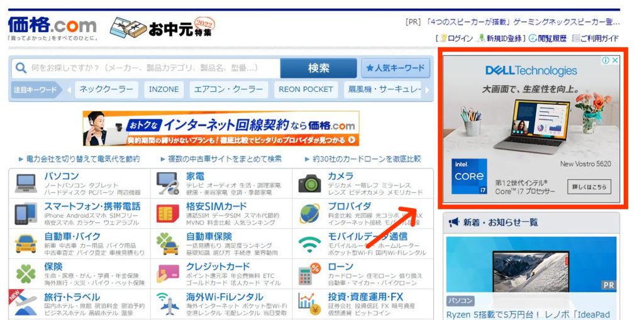Open the カメラ category heading
The width and height of the screenshot is (644, 320).
340,176
